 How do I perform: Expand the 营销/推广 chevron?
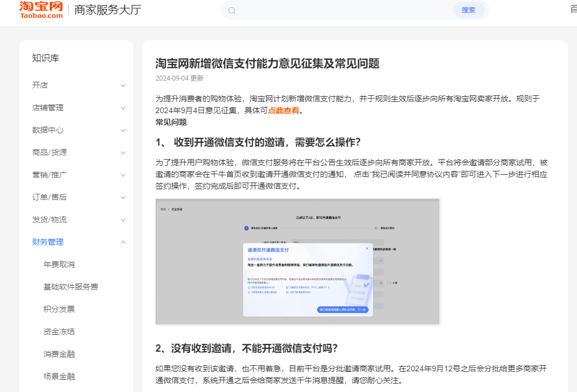coord(123,175)
